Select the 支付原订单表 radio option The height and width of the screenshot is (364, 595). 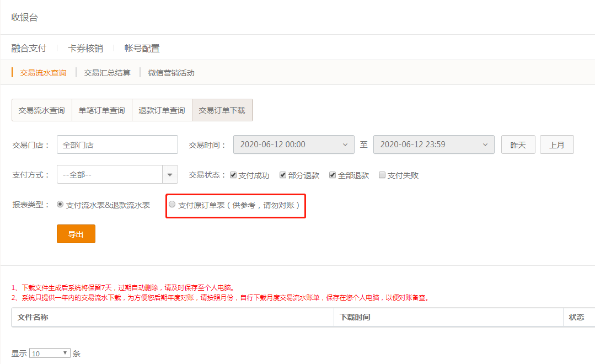tap(171, 204)
